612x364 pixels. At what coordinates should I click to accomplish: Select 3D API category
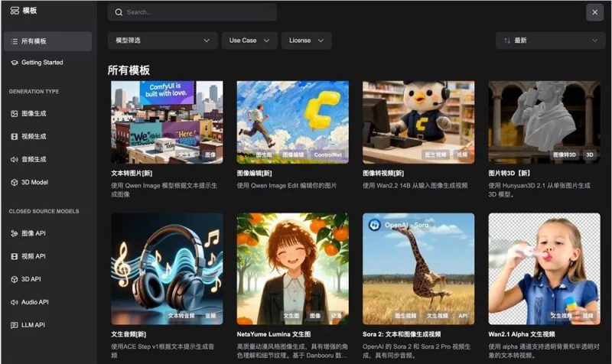click(48, 279)
